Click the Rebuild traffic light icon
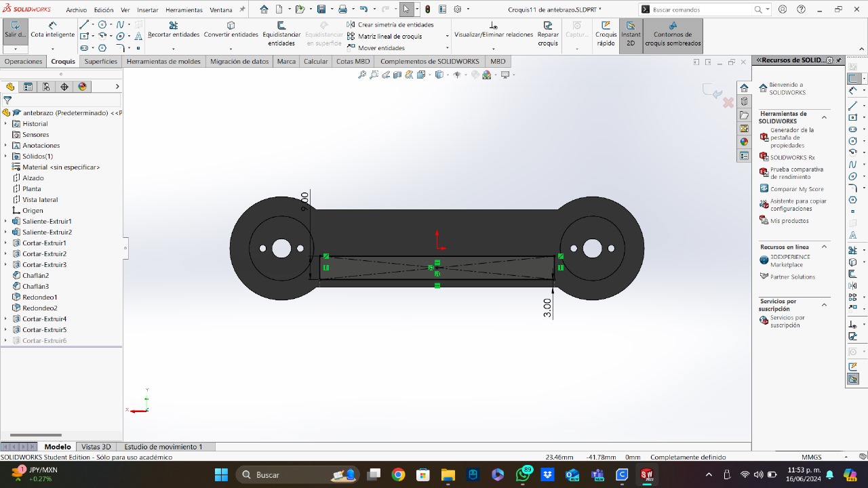The width and height of the screenshot is (868, 488). tap(428, 9)
